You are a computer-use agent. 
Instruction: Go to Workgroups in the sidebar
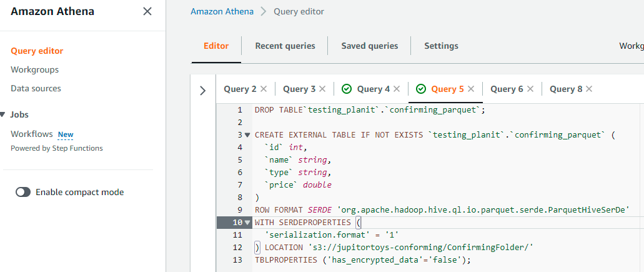click(x=35, y=69)
